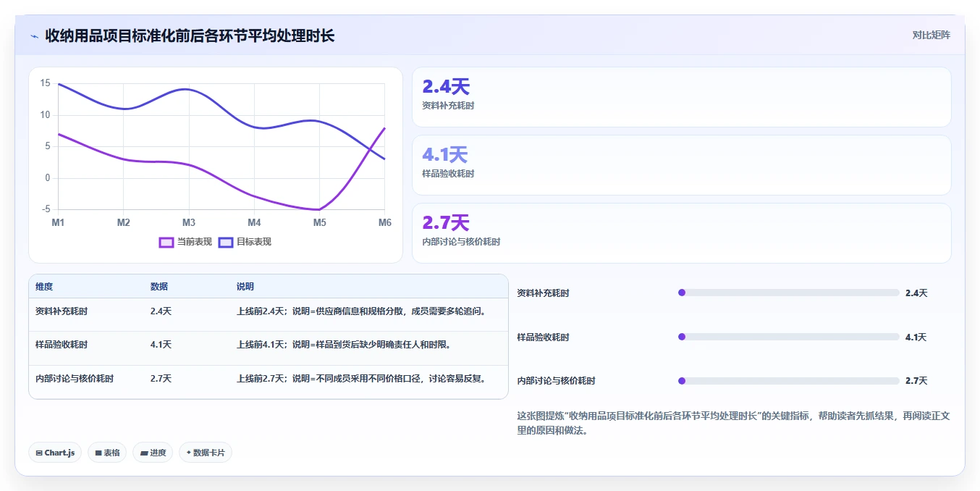Toggle the 目标表现 legend swatch
Screen dimensions: 980x491
(x=226, y=242)
